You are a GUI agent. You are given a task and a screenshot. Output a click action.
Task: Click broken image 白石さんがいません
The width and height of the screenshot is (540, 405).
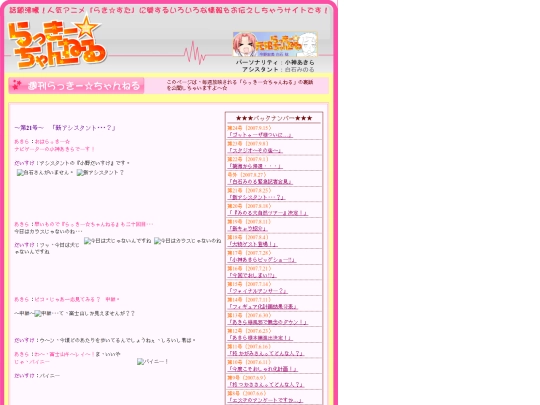click(x=45, y=173)
